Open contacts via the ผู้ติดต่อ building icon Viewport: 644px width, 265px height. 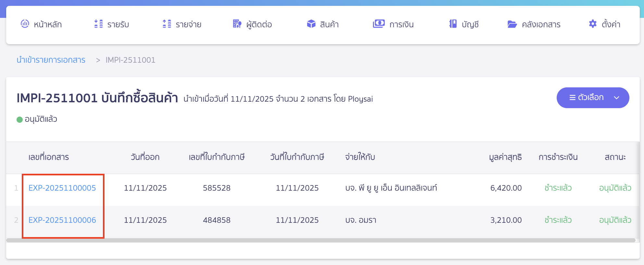pos(237,24)
